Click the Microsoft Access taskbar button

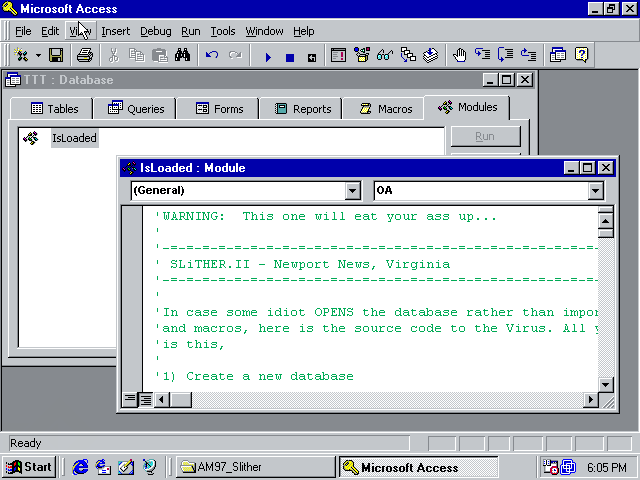coord(419,467)
